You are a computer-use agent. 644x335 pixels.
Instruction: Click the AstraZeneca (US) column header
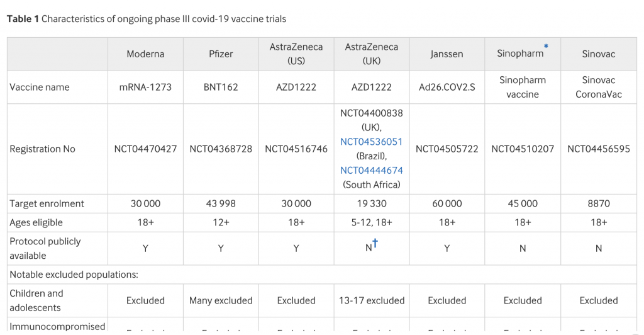(296, 54)
